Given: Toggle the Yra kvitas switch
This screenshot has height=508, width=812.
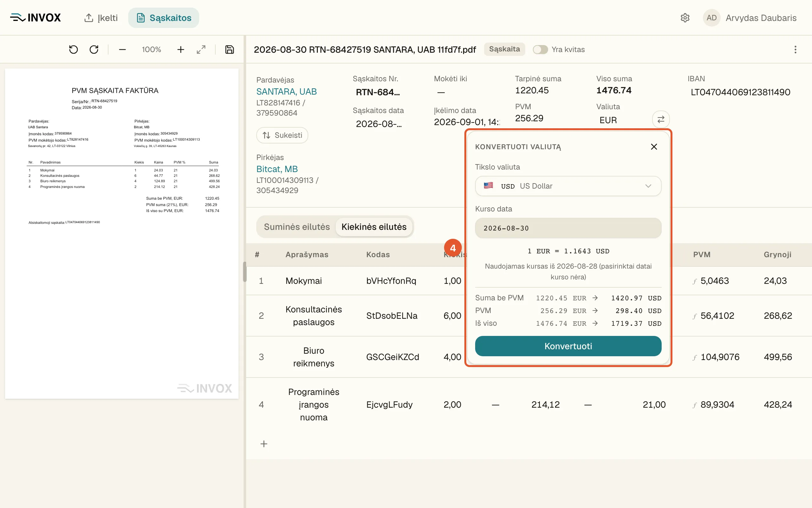Looking at the screenshot, I should (x=540, y=50).
